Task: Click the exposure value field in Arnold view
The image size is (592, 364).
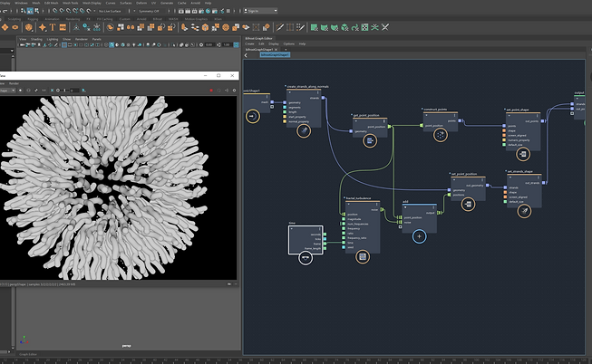Action: (74, 91)
